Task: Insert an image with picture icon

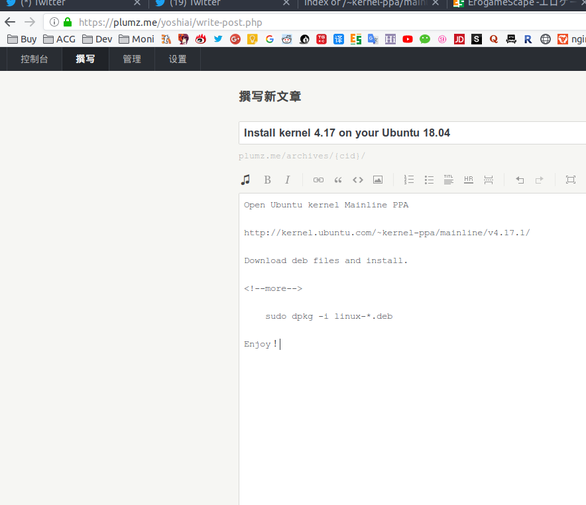Action: 378,180
